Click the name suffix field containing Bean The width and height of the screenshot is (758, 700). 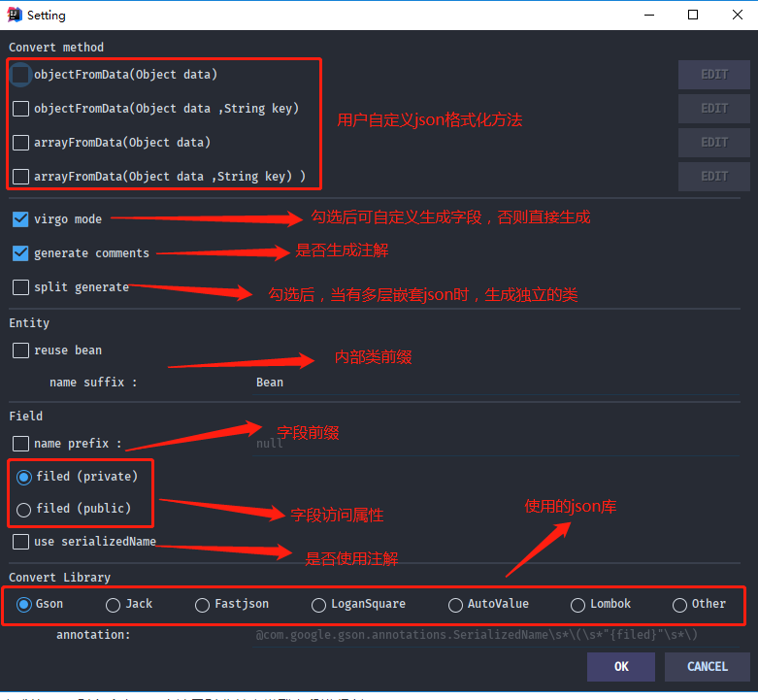pyautogui.click(x=496, y=383)
